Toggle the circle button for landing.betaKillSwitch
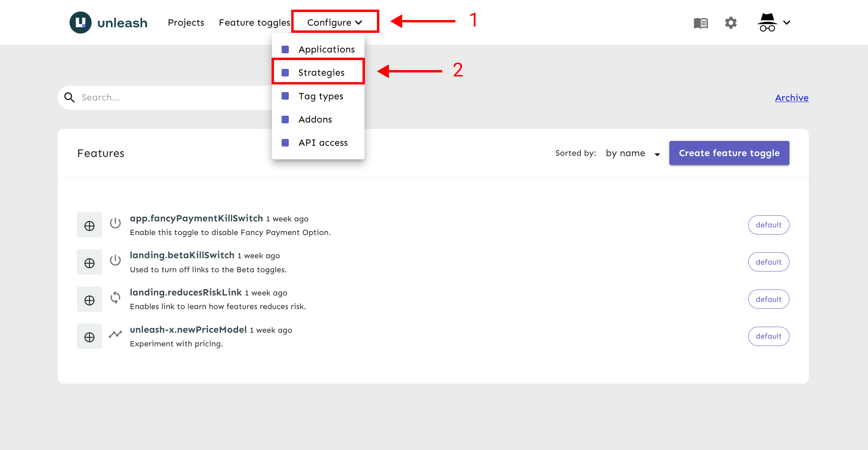This screenshot has width=868, height=450. [x=89, y=263]
